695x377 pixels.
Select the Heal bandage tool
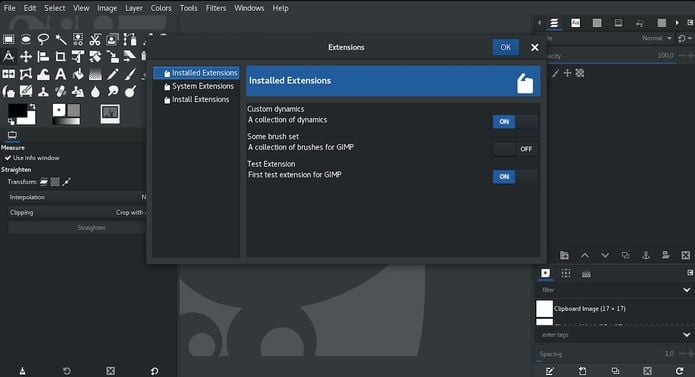coord(61,92)
